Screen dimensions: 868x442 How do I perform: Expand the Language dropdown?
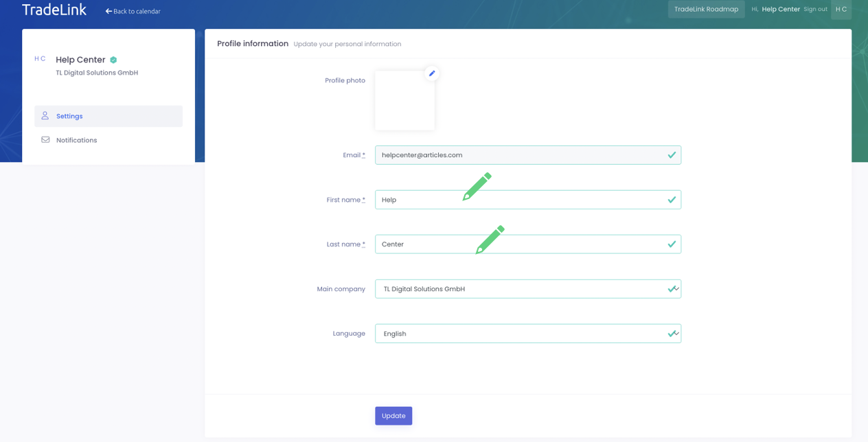(527, 334)
